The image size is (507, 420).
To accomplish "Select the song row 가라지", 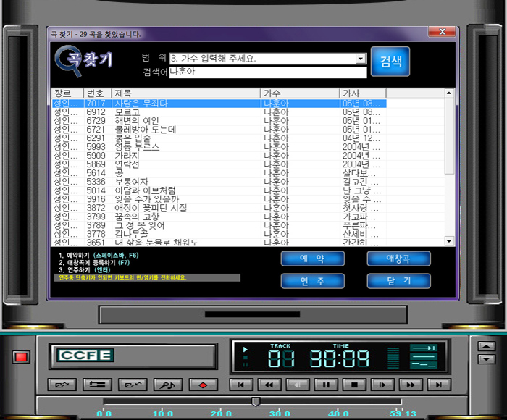I will tap(219, 156).
